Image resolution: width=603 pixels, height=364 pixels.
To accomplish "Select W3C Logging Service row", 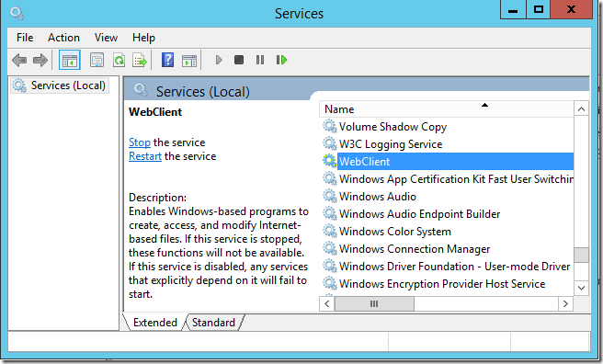I will point(391,143).
